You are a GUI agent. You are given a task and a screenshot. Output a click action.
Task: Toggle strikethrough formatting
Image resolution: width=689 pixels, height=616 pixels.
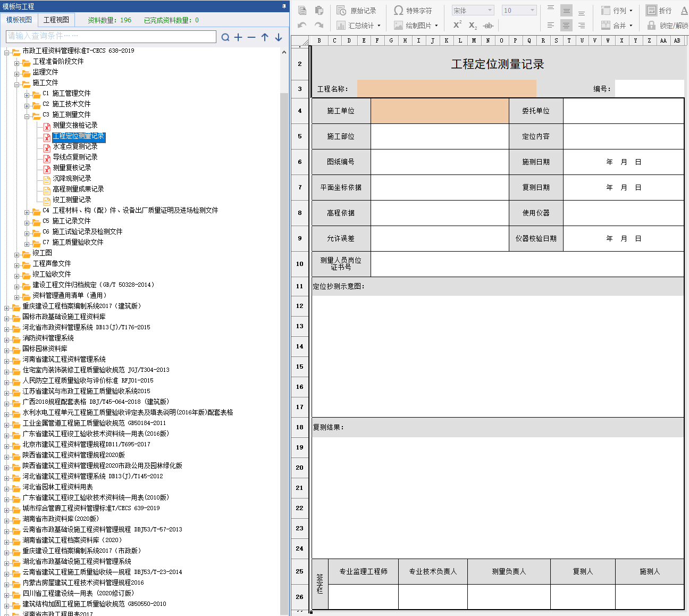[x=488, y=25]
